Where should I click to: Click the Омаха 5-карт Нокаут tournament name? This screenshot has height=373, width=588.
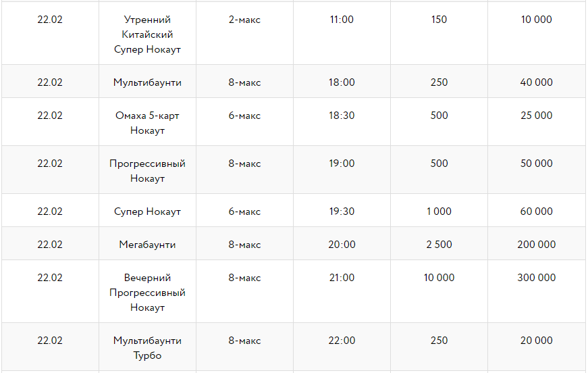pos(147,123)
